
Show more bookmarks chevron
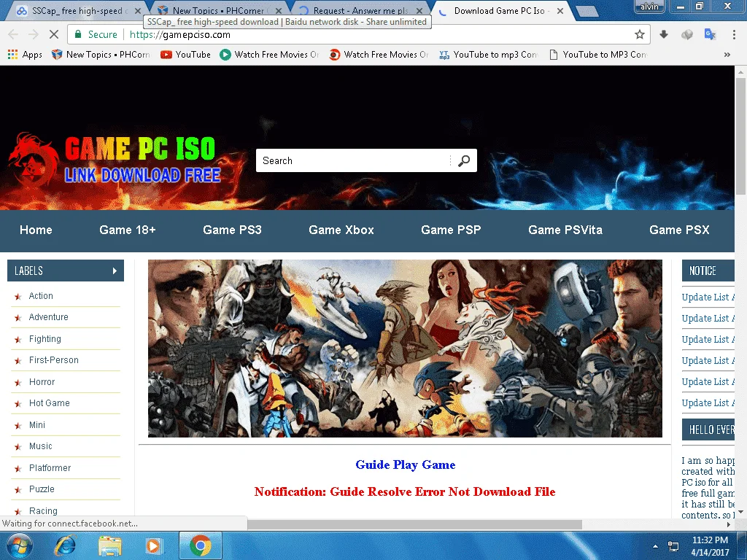click(727, 54)
